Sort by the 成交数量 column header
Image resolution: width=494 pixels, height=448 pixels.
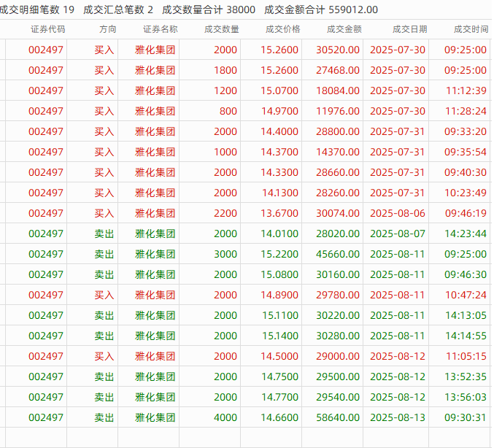(x=222, y=29)
